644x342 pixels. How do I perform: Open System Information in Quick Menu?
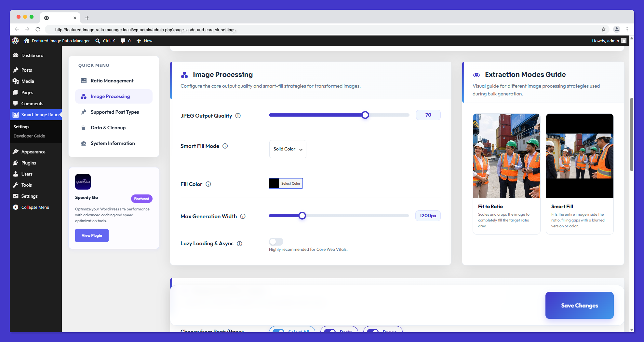pyautogui.click(x=114, y=143)
